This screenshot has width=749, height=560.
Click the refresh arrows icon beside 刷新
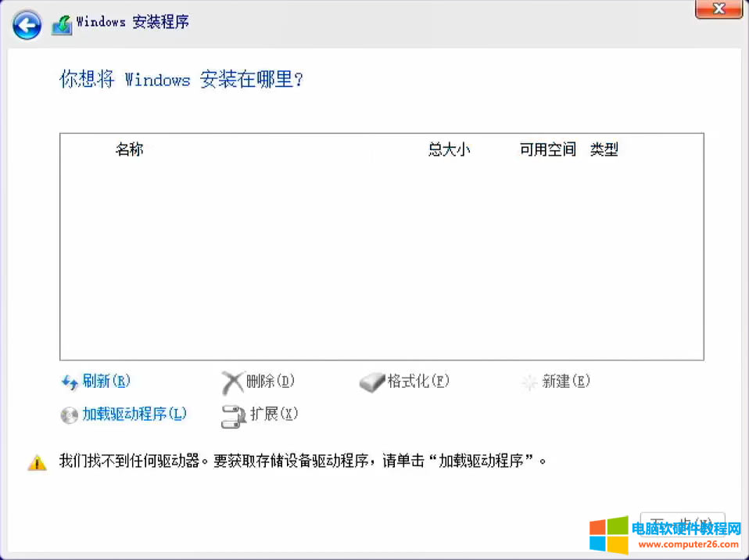(70, 382)
